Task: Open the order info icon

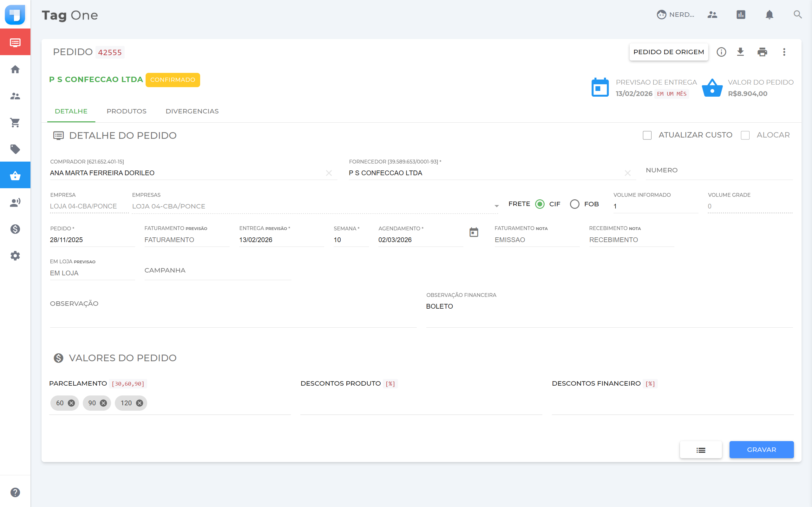Action: (x=721, y=52)
